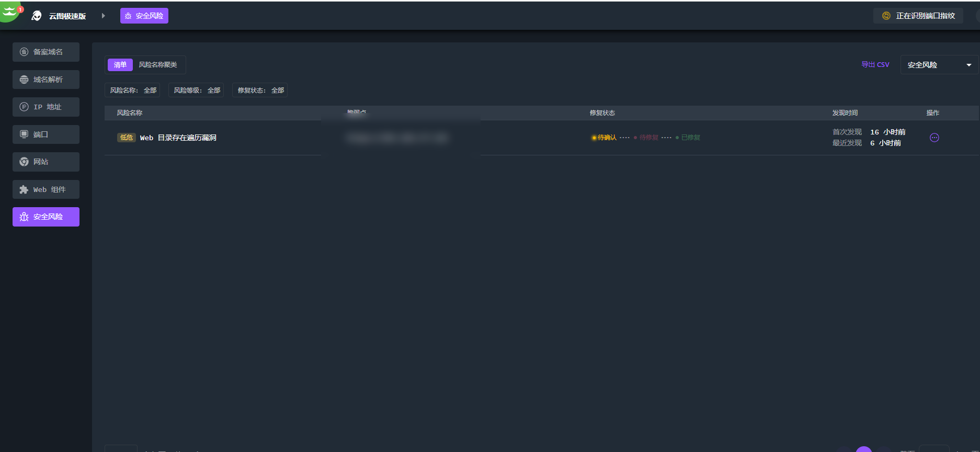This screenshot has width=980, height=452.
Task: Set repair status to 待修复
Action: (x=648, y=138)
